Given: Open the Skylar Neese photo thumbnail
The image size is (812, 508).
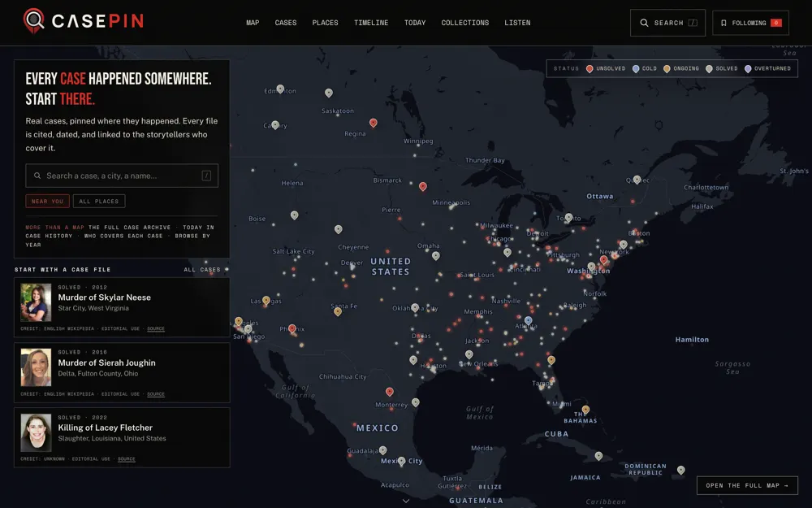Looking at the screenshot, I should (x=36, y=302).
